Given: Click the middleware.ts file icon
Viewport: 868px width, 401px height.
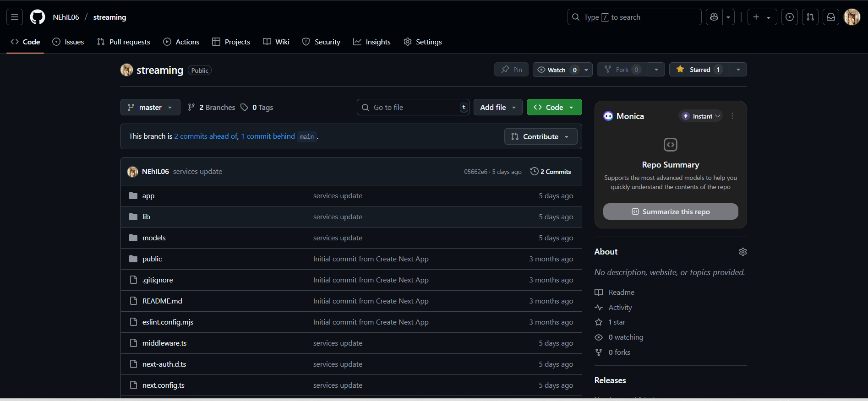Looking at the screenshot, I should pyautogui.click(x=133, y=343).
